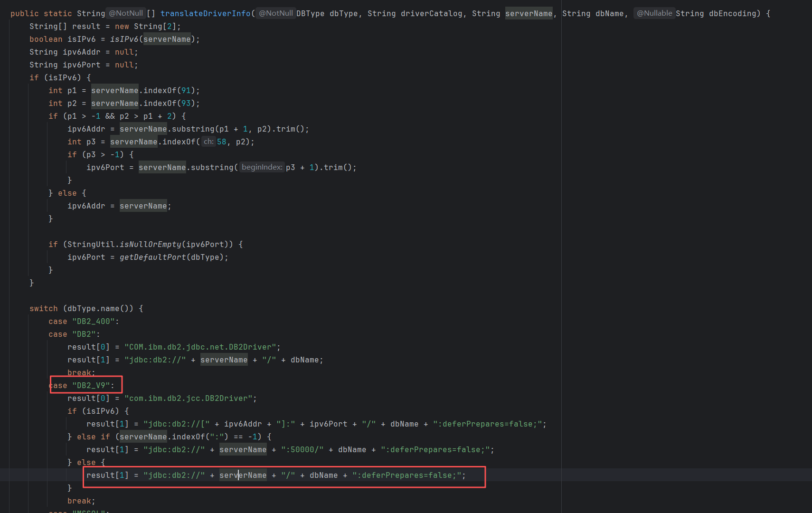Click the 'beginIndex:' inlay parameter hint
The width and height of the screenshot is (812, 513).
tap(262, 167)
